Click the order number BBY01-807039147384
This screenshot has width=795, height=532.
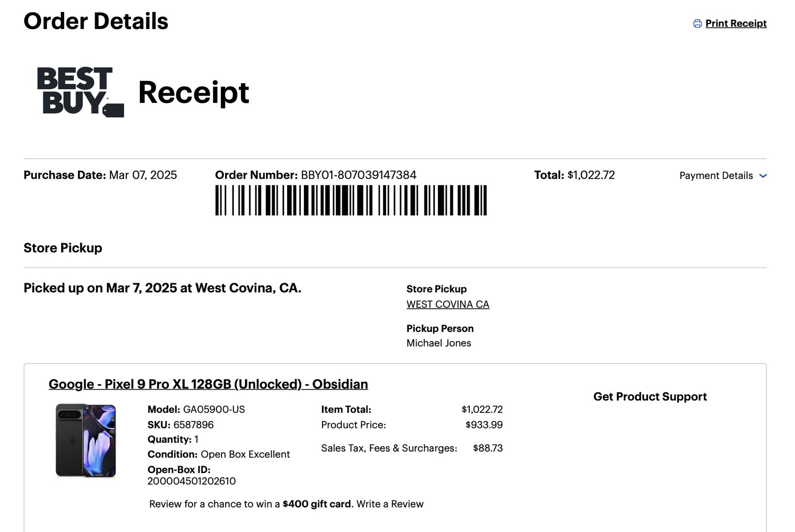coord(358,175)
